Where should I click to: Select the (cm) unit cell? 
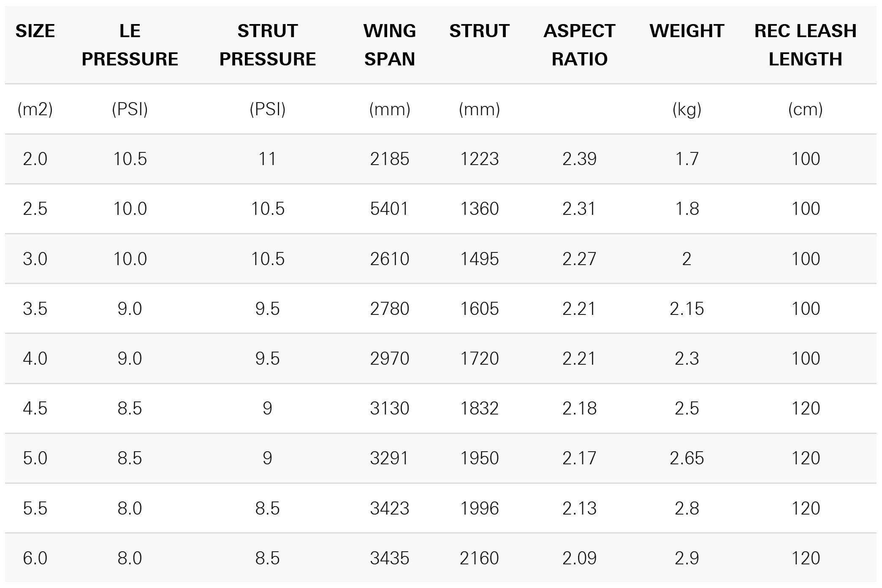tap(805, 109)
